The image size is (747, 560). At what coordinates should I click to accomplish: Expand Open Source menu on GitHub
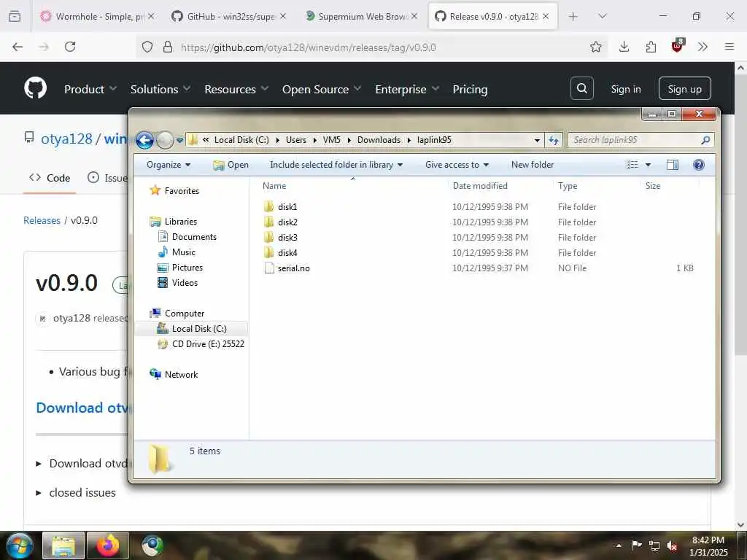click(x=322, y=89)
